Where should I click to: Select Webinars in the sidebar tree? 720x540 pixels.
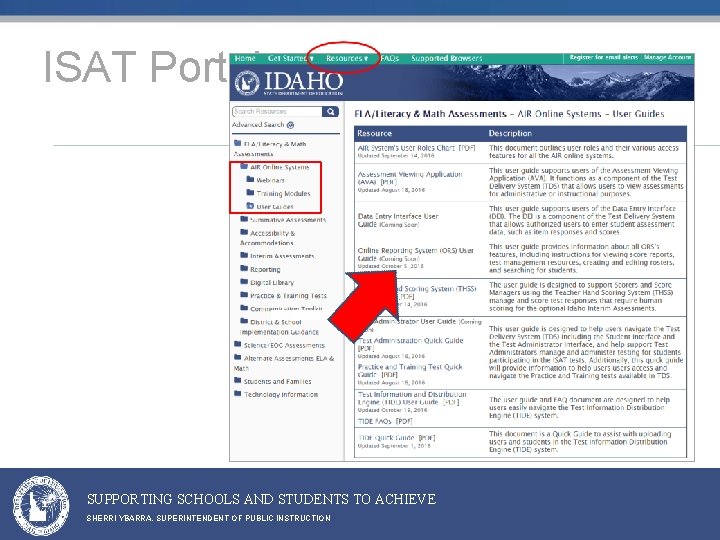point(270,180)
